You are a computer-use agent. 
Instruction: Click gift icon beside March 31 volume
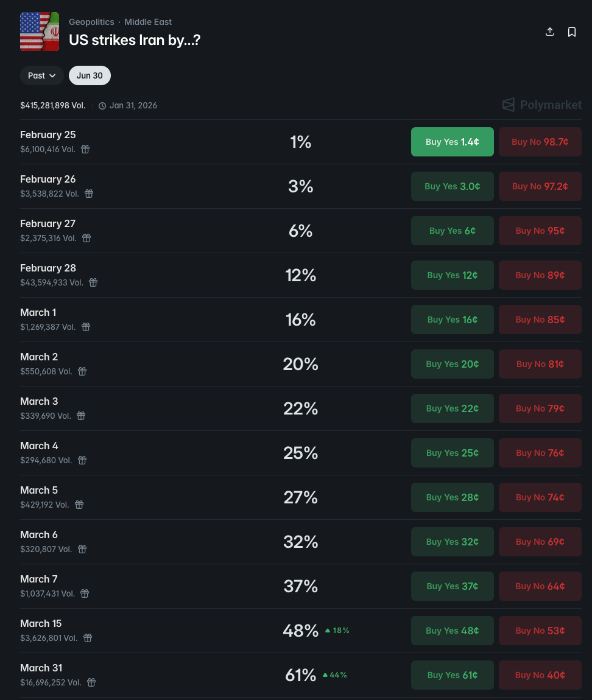pos(91,682)
